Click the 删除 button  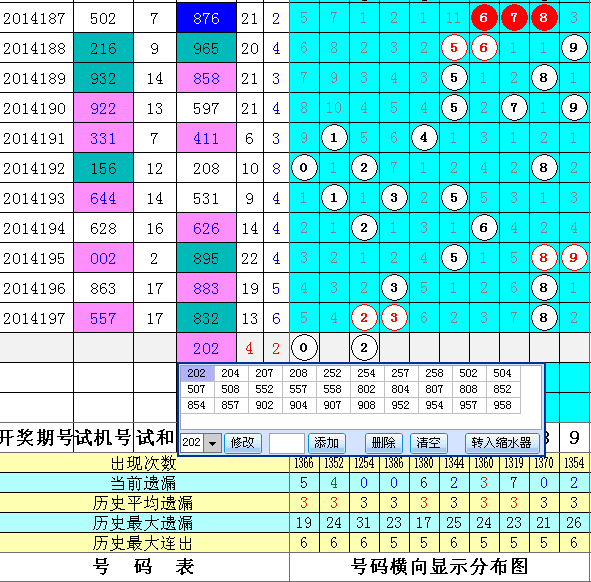click(x=384, y=443)
